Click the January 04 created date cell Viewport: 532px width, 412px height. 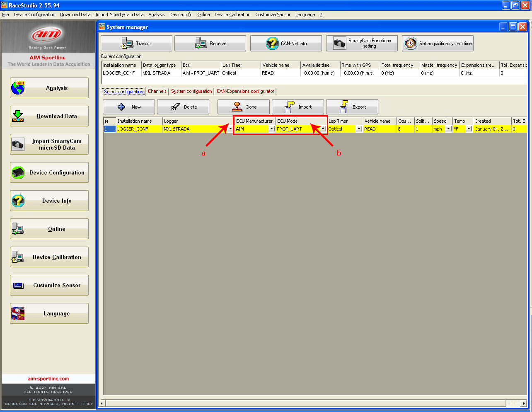tap(492, 129)
